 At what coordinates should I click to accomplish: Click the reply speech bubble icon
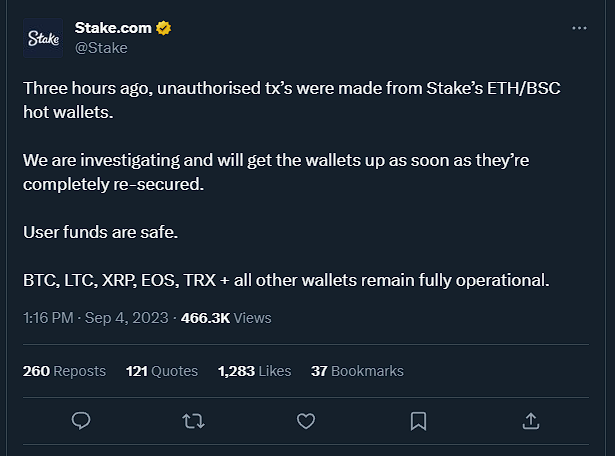(81, 421)
